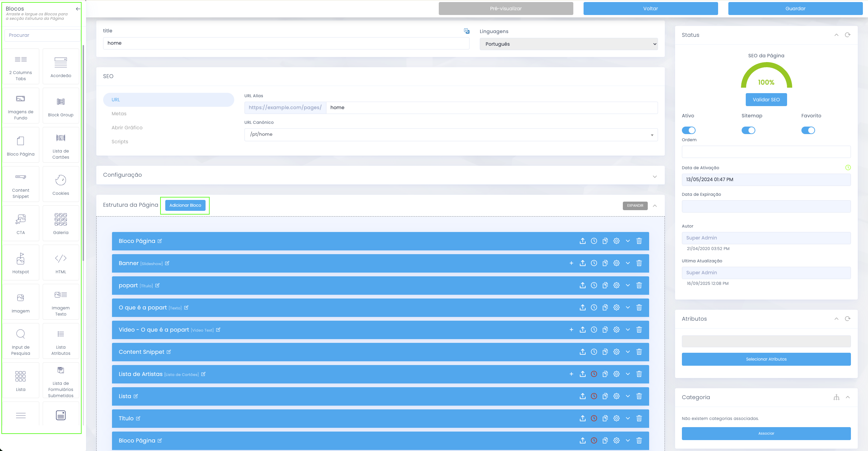Edit name of Título block
This screenshot has height=451, width=868.
point(138,419)
